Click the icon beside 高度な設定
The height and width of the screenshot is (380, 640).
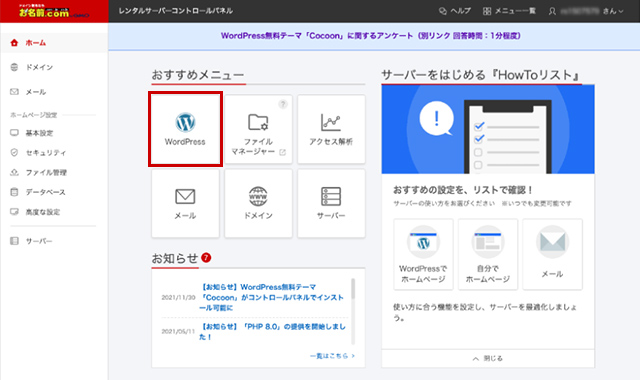pyautogui.click(x=14, y=212)
